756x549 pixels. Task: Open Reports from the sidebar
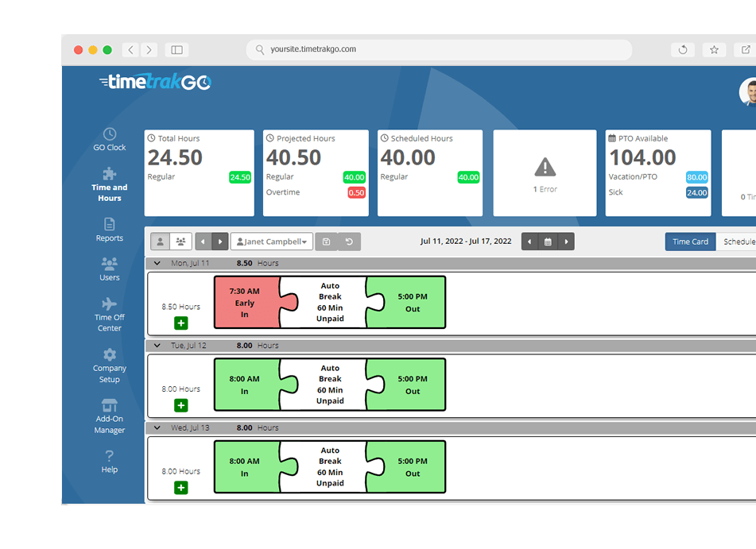(x=110, y=224)
